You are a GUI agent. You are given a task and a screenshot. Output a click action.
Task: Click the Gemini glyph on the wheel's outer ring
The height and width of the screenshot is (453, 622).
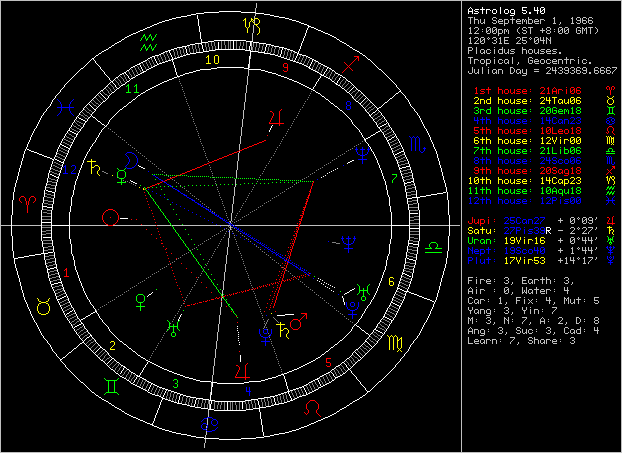(x=110, y=383)
